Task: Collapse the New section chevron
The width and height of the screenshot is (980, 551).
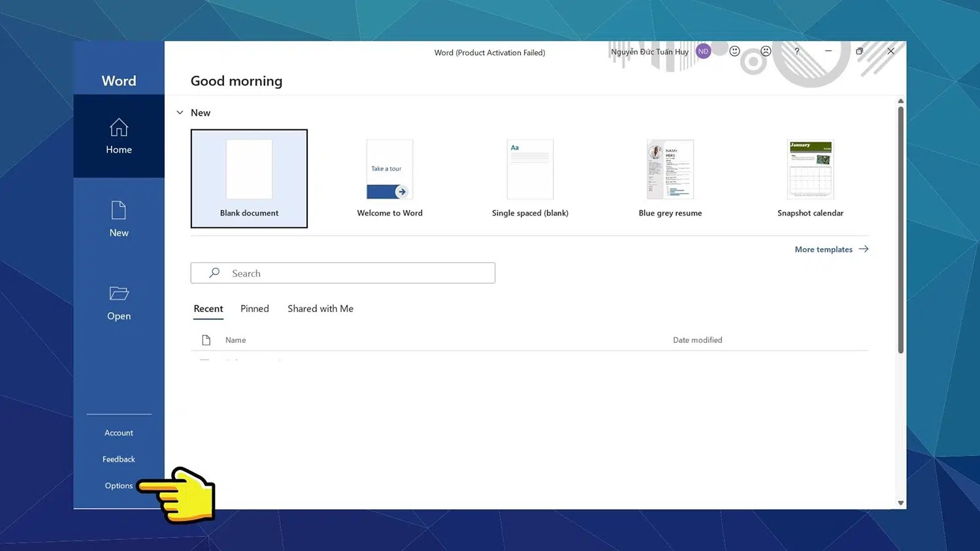Action: click(x=180, y=113)
